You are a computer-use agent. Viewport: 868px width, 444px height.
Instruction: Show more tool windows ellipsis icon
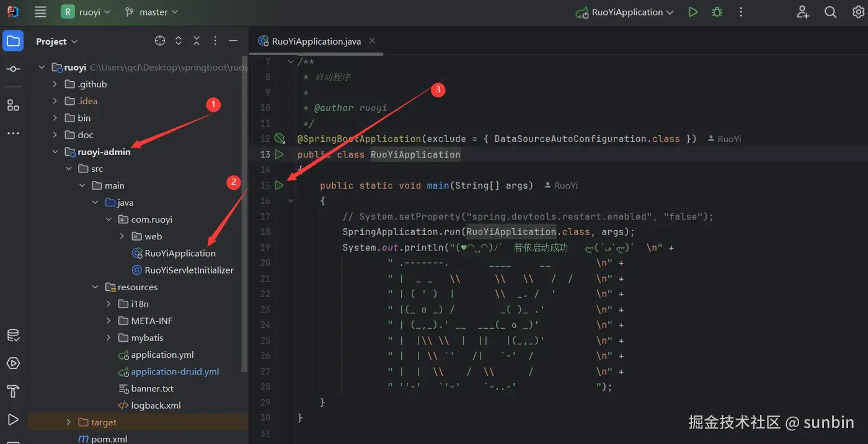pyautogui.click(x=13, y=133)
